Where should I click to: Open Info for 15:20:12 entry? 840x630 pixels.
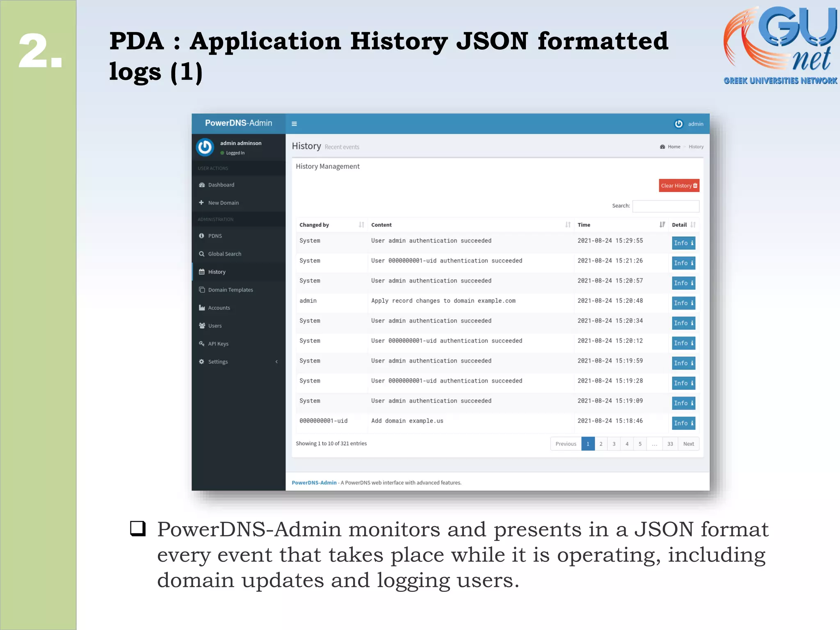[x=684, y=343]
